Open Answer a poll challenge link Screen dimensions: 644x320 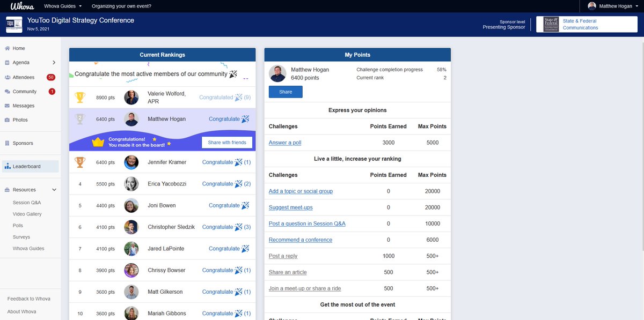pyautogui.click(x=285, y=143)
